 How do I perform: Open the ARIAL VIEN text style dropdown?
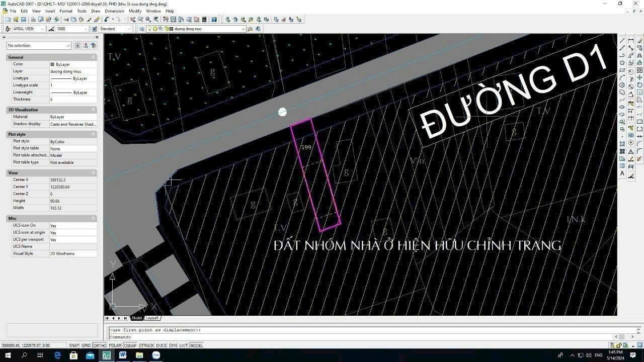[x=42, y=29]
